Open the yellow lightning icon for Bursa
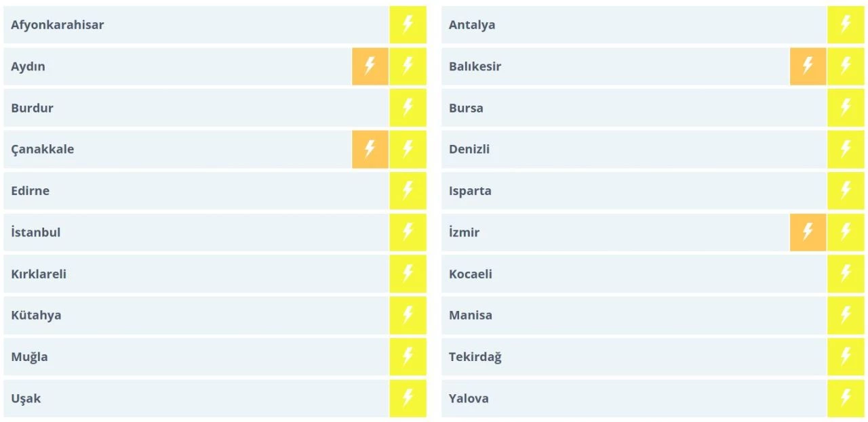This screenshot has width=868, height=422. point(846,108)
